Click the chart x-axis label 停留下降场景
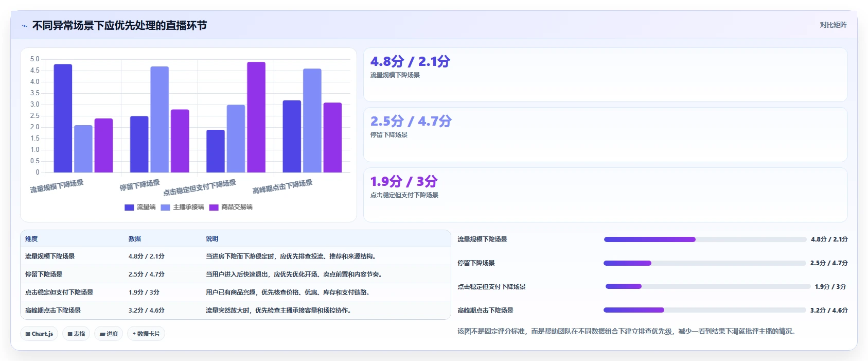 click(x=139, y=185)
